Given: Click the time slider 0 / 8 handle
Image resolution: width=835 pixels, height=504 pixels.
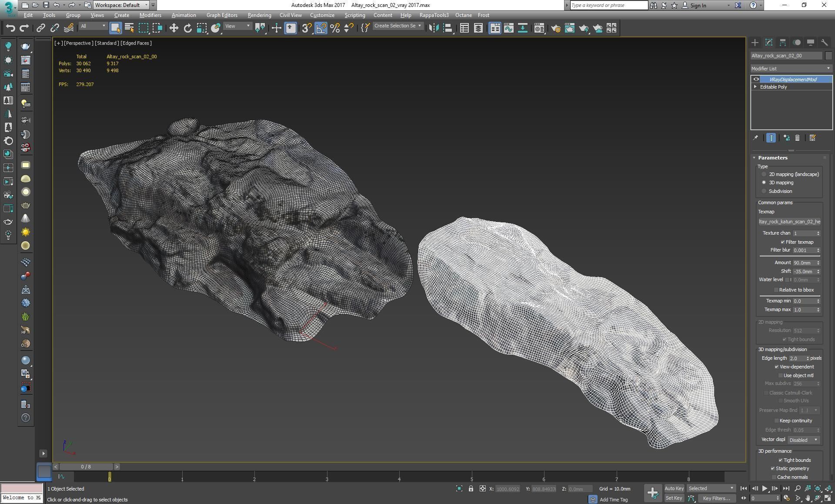Looking at the screenshot, I should 86,467.
